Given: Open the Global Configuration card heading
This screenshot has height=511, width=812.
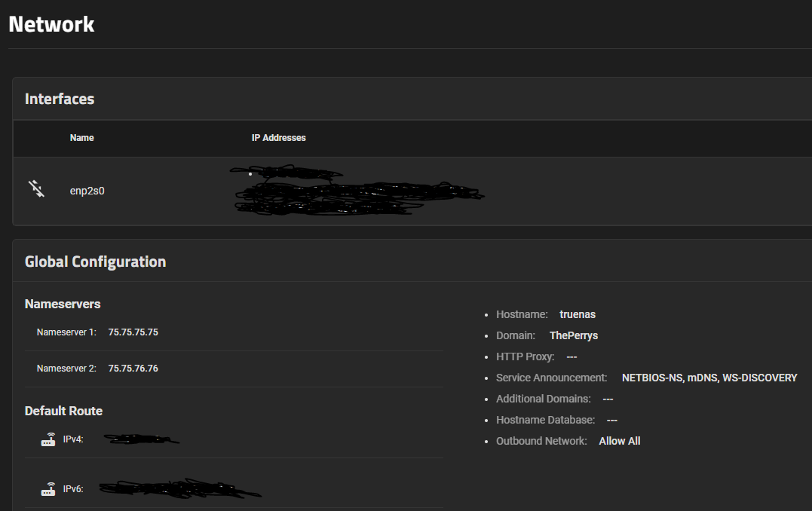Looking at the screenshot, I should [x=95, y=262].
